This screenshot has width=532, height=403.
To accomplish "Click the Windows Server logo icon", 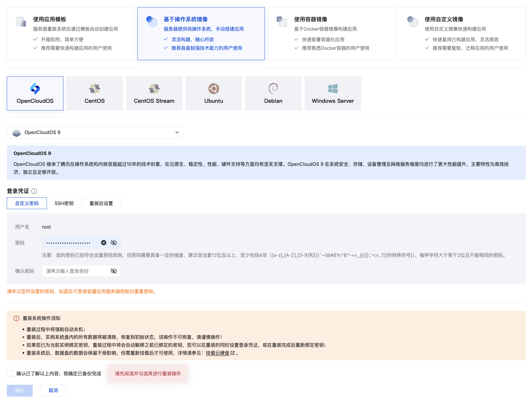I will 333,89.
